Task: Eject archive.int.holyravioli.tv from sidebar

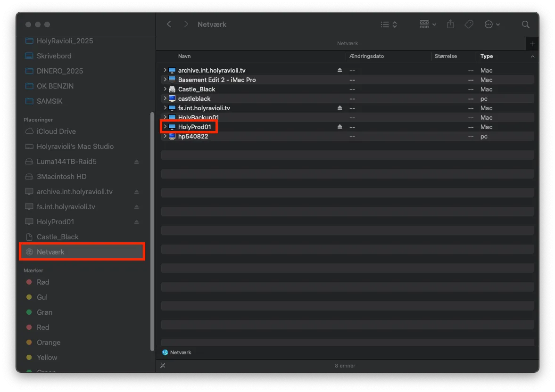Action: click(136, 192)
